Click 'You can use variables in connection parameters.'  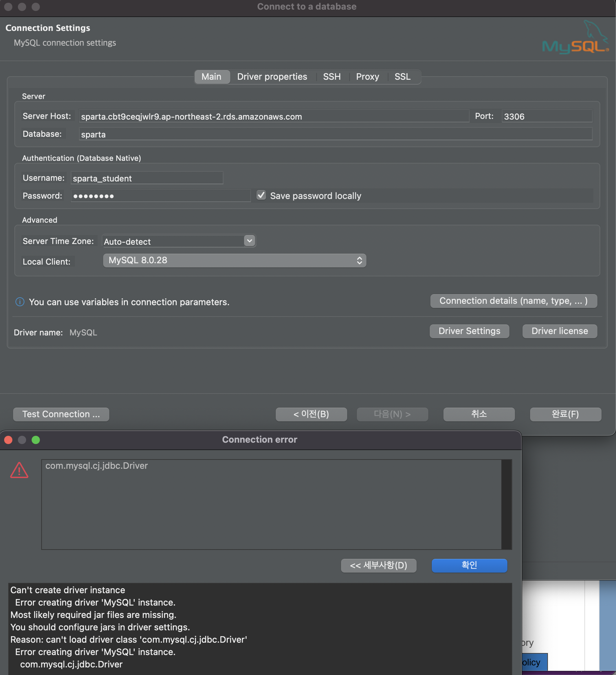129,302
